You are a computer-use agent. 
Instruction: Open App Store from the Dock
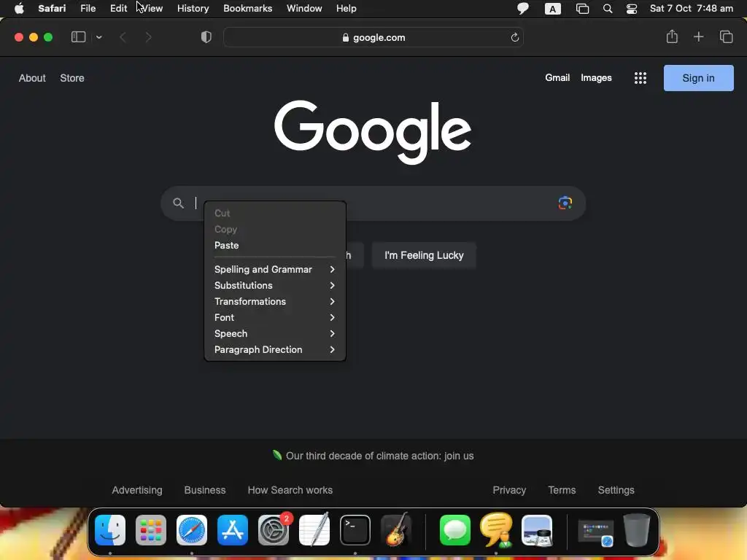coord(233,530)
